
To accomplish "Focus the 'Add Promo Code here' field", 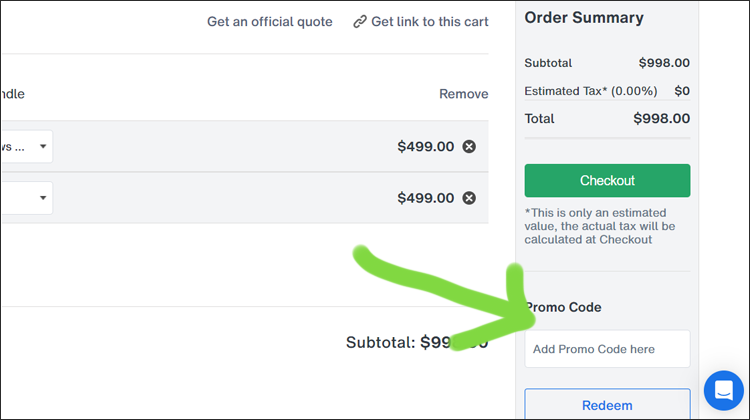I will (607, 349).
